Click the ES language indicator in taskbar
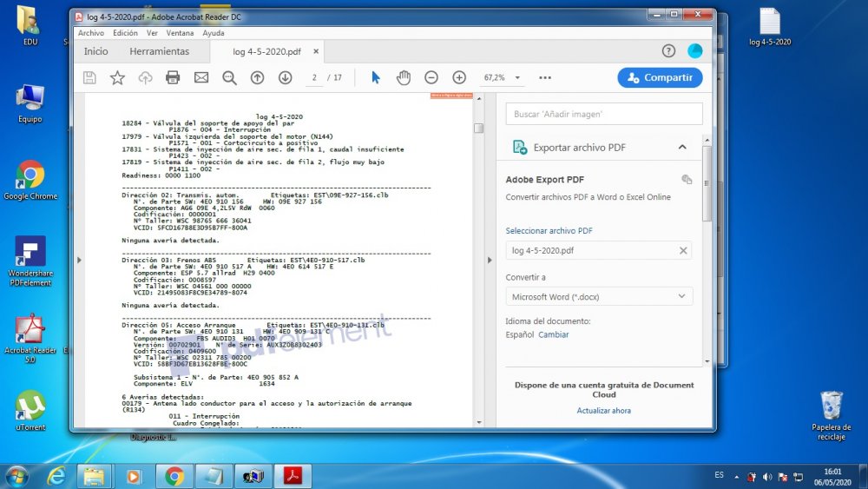This screenshot has height=489, width=868. click(719, 475)
